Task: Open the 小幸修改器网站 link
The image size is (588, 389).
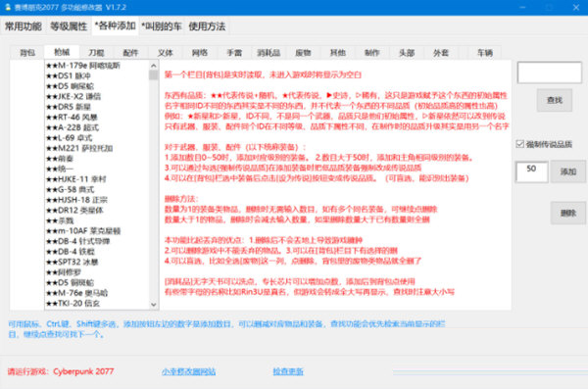Action: point(188,371)
